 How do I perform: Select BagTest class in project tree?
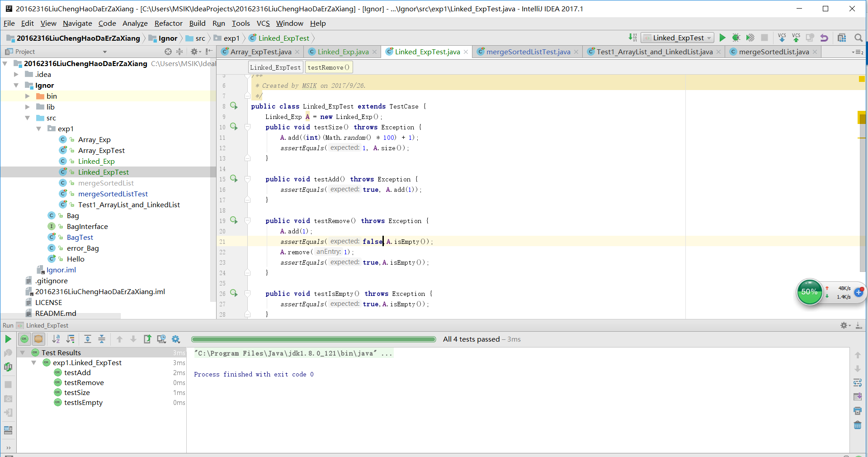[x=80, y=237]
